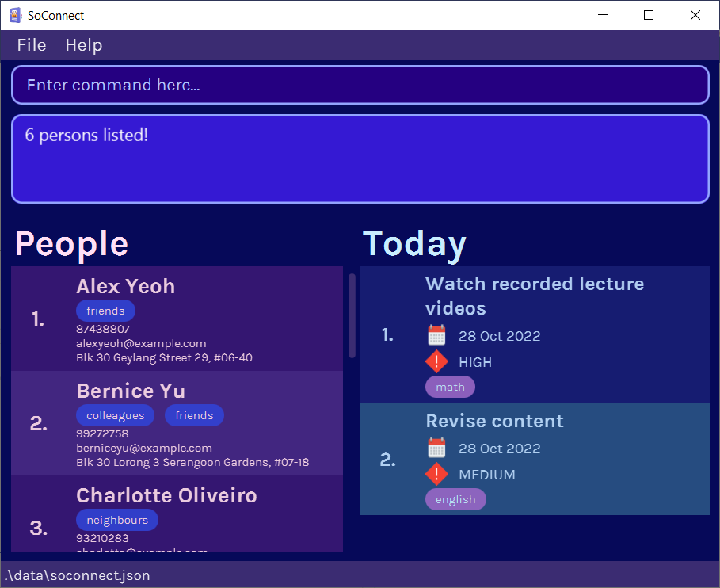Click calendar icon for Revise content task
720x588 pixels.
click(x=436, y=448)
